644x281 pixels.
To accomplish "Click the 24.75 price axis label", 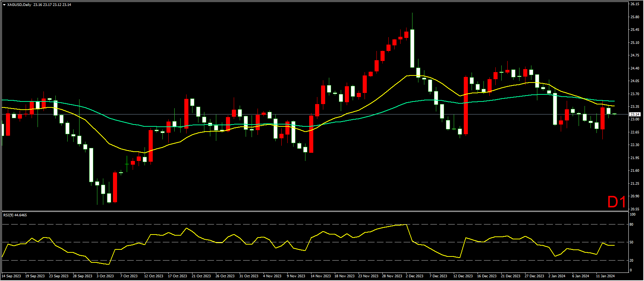I will pyautogui.click(x=635, y=55).
